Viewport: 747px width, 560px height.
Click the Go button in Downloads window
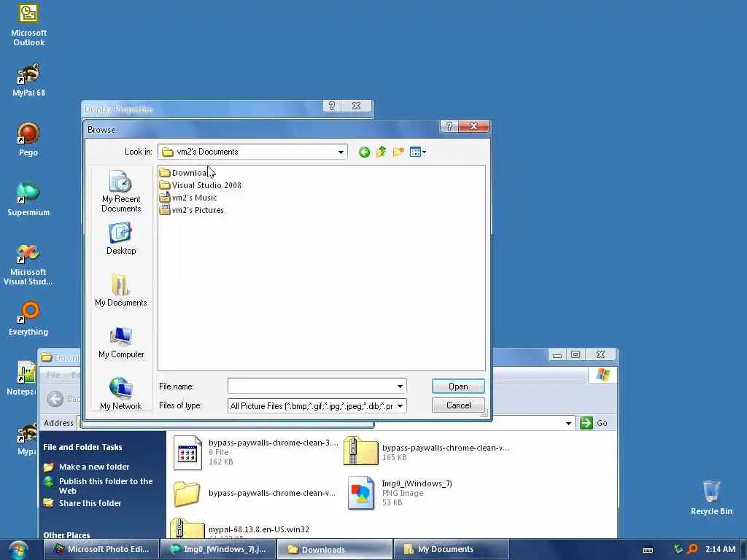click(594, 423)
